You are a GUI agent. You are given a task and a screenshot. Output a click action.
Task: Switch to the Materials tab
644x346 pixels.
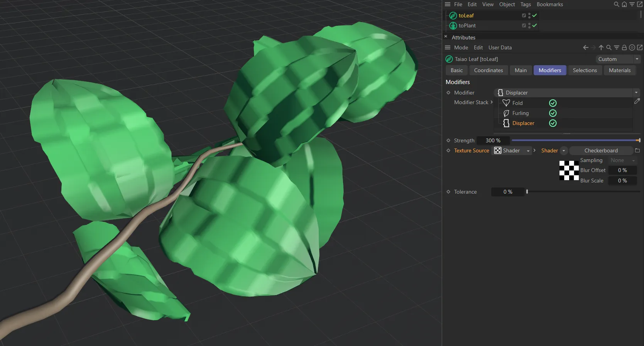tap(620, 70)
